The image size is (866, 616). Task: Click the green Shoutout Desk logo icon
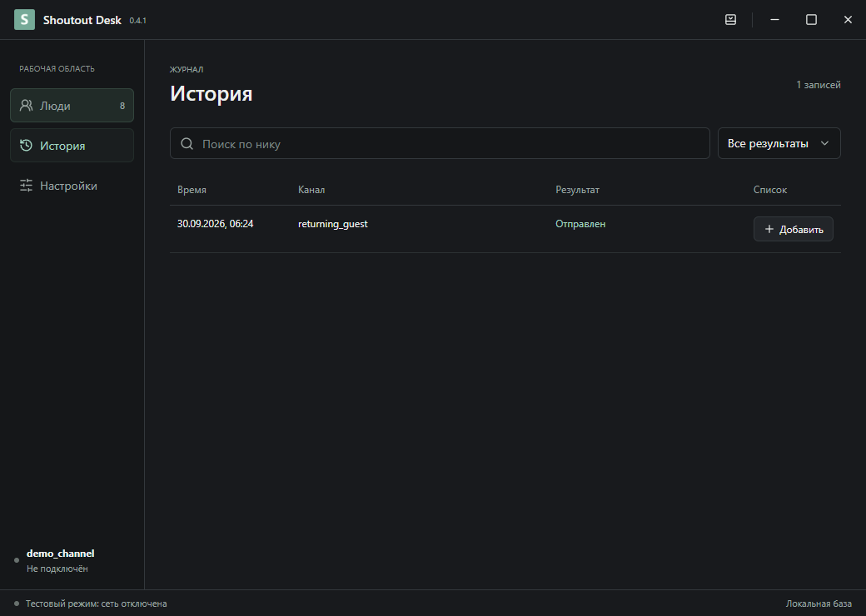24,20
